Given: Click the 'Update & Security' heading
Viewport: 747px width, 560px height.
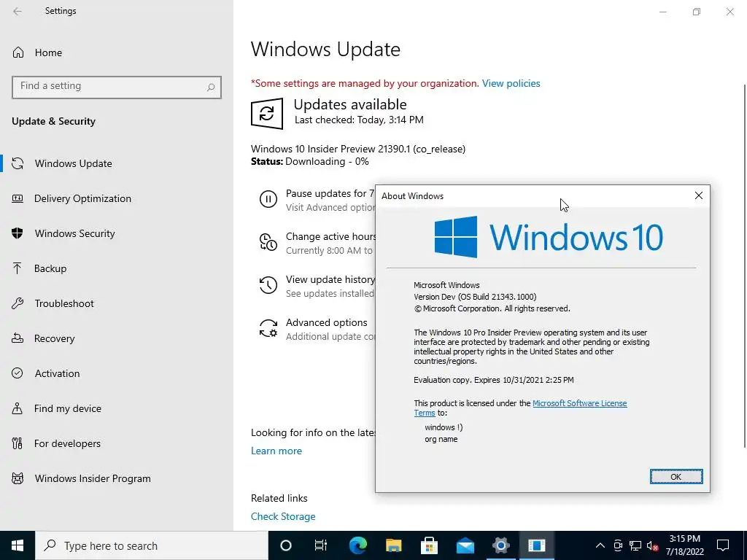Looking at the screenshot, I should [x=53, y=122].
